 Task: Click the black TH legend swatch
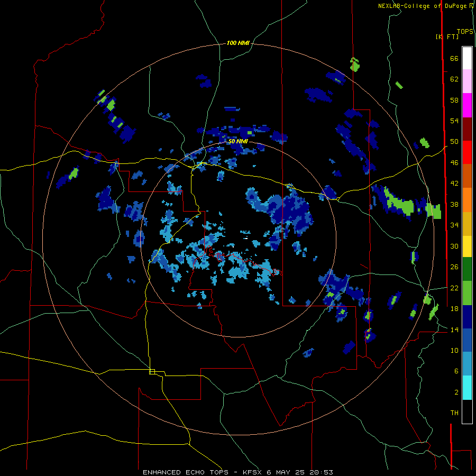click(x=467, y=411)
